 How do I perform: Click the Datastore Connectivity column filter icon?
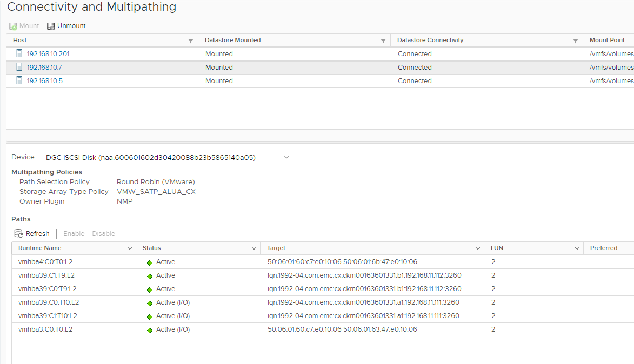(x=576, y=41)
